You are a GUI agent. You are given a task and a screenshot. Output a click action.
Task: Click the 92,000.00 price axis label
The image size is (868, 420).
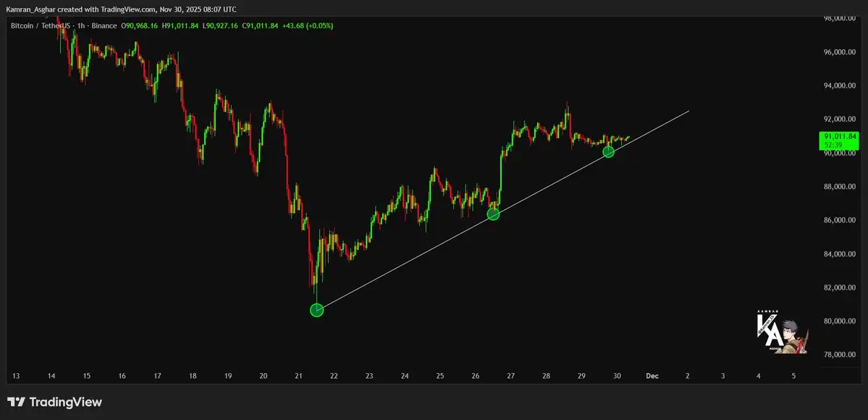[x=840, y=119]
